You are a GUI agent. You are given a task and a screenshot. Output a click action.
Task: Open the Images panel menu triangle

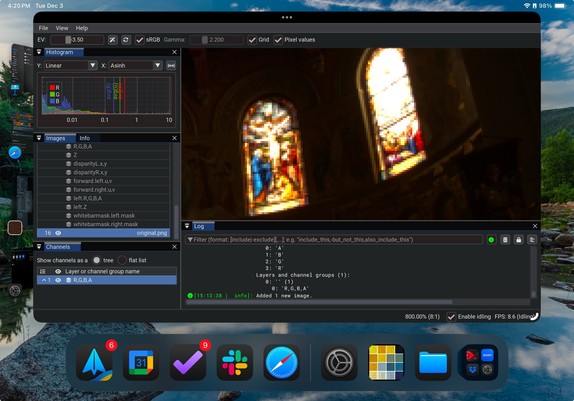coord(39,138)
